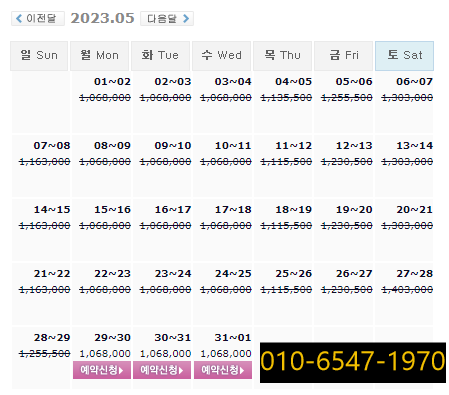Click date range 27~28
The width and height of the screenshot is (449, 395).
(414, 274)
